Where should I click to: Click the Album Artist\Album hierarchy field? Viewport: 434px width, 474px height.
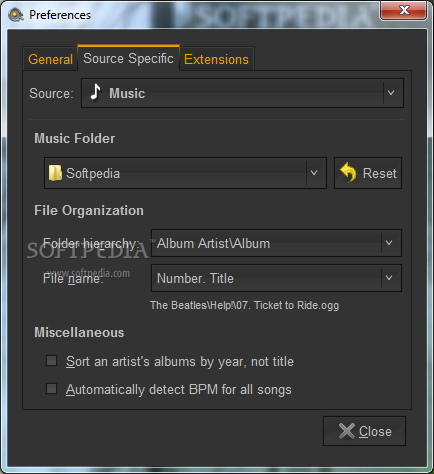pyautogui.click(x=276, y=243)
